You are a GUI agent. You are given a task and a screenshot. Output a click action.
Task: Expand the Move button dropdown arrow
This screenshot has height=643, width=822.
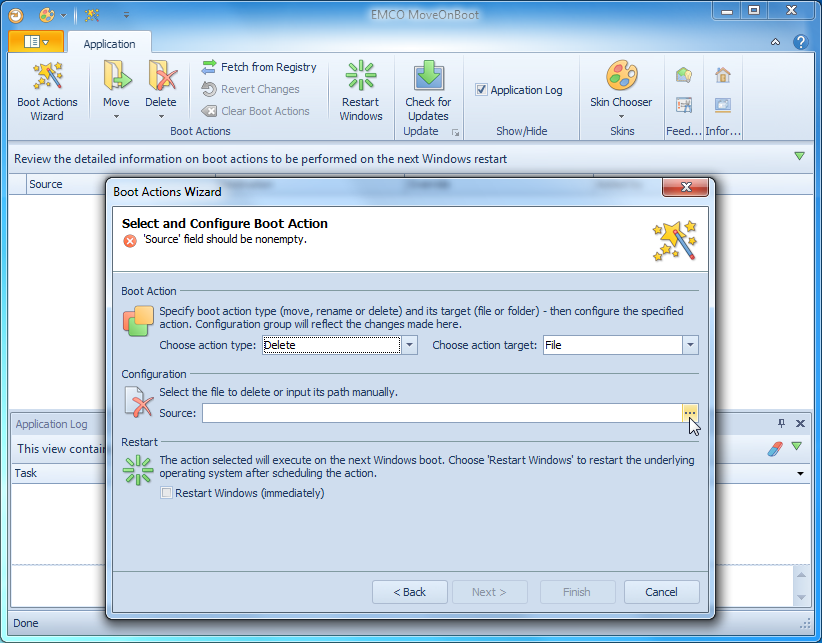116,116
